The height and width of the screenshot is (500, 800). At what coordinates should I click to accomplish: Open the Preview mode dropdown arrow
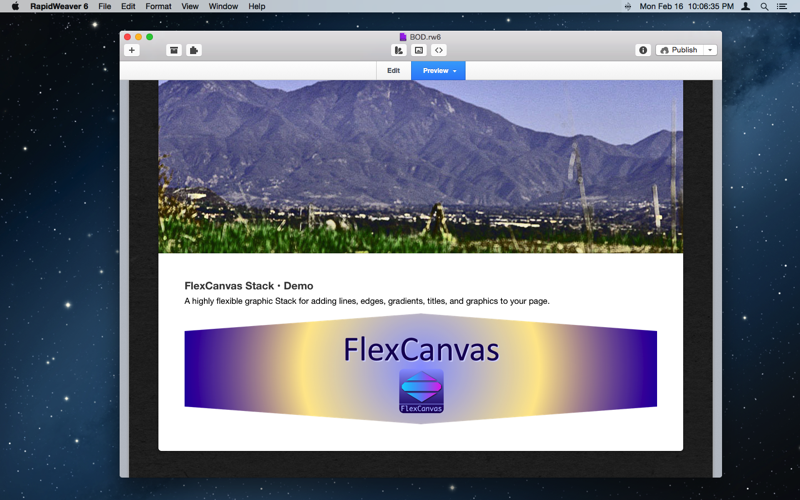click(x=455, y=71)
